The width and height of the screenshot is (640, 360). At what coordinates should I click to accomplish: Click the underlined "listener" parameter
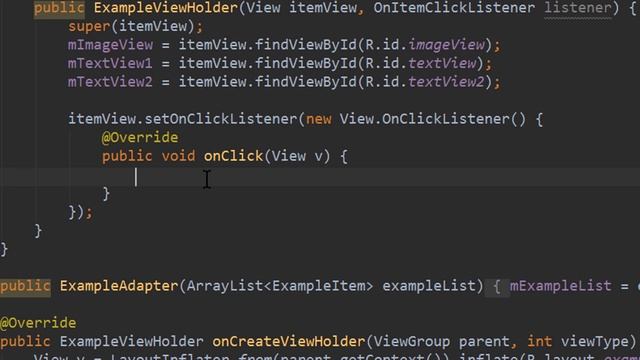tap(578, 8)
